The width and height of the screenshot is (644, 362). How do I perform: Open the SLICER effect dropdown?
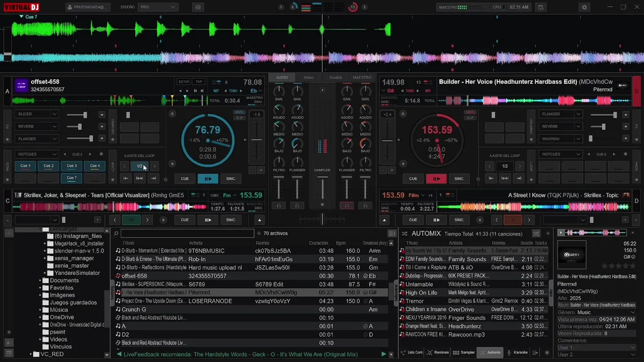click(37, 114)
